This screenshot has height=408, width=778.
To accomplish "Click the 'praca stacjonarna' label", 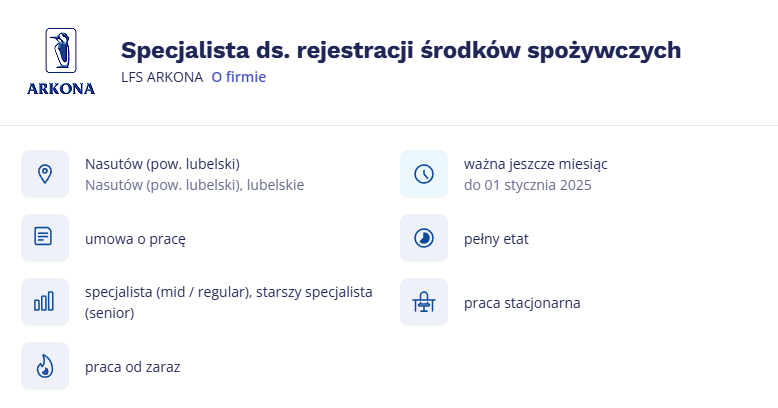I will (522, 303).
